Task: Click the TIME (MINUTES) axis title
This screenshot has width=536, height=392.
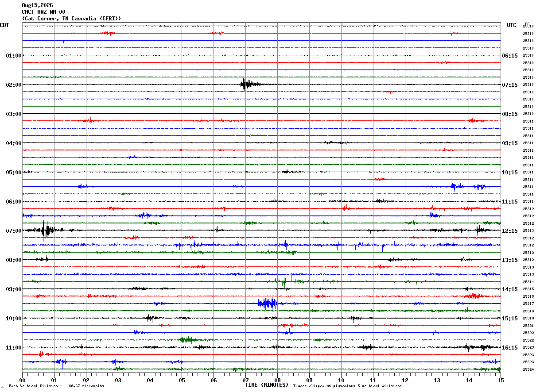Action: (267, 385)
